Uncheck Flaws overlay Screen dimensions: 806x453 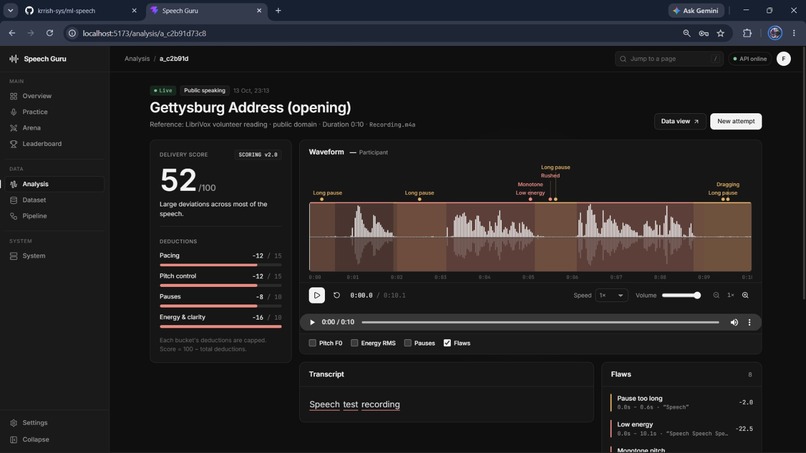pyautogui.click(x=447, y=343)
